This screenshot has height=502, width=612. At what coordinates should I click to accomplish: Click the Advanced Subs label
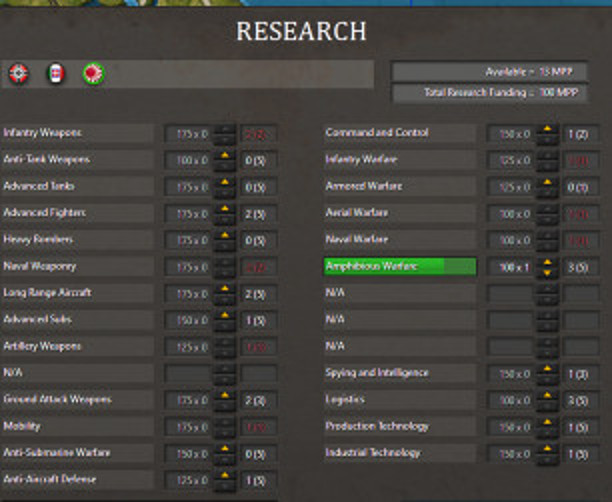[x=37, y=319]
